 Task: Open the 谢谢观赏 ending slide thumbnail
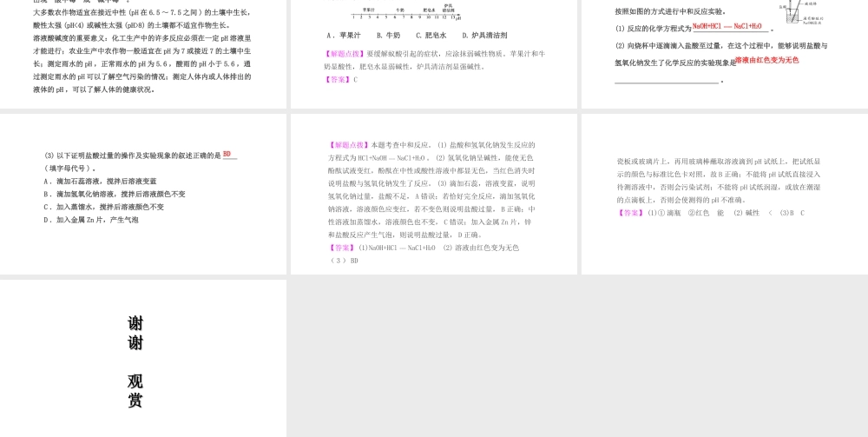pyautogui.click(x=143, y=358)
